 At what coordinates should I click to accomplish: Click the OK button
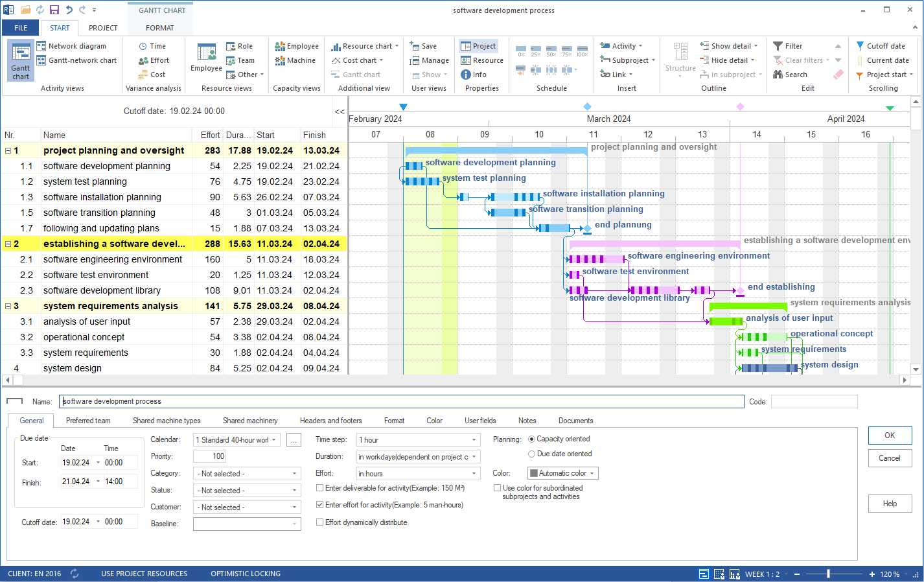890,435
